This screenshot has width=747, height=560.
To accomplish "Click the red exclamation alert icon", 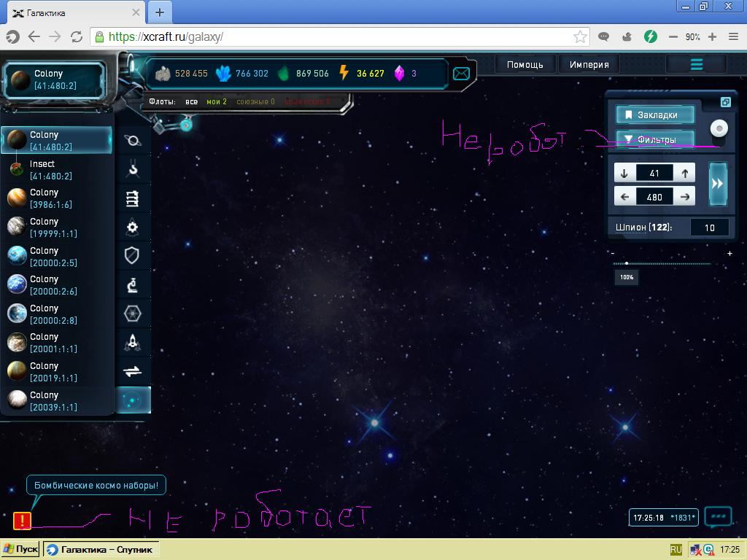I will click(x=22, y=520).
